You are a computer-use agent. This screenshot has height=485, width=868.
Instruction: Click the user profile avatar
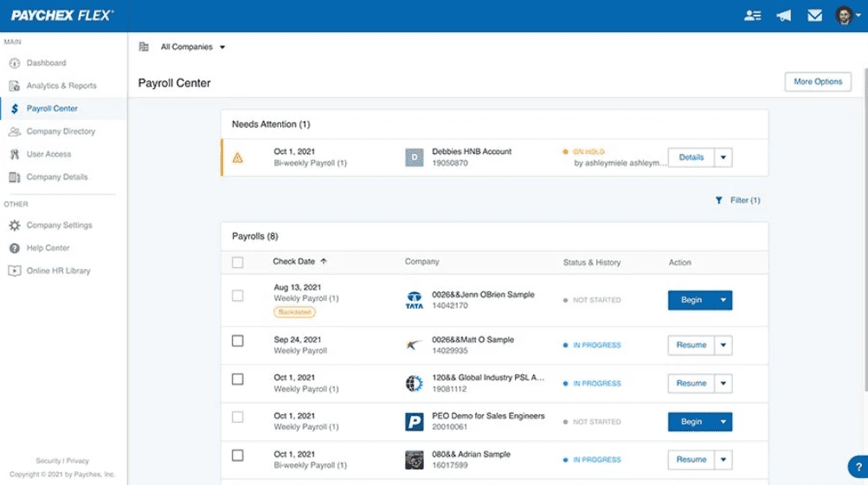844,16
